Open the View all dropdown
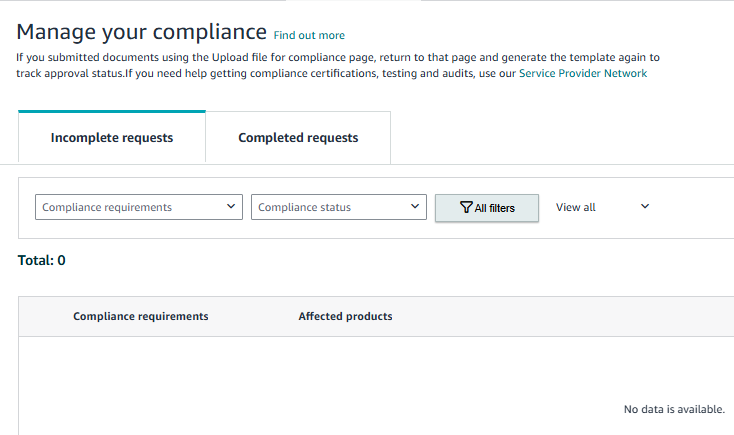734x435 pixels. [x=602, y=207]
